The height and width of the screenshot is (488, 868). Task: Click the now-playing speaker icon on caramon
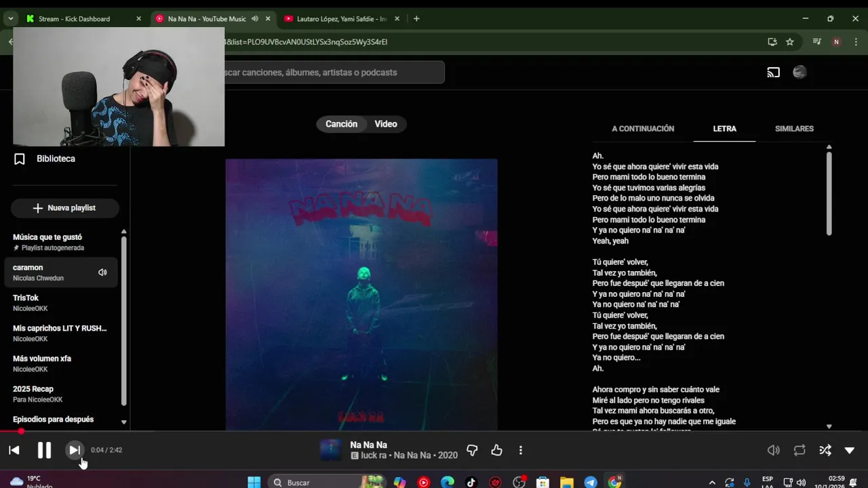(102, 272)
